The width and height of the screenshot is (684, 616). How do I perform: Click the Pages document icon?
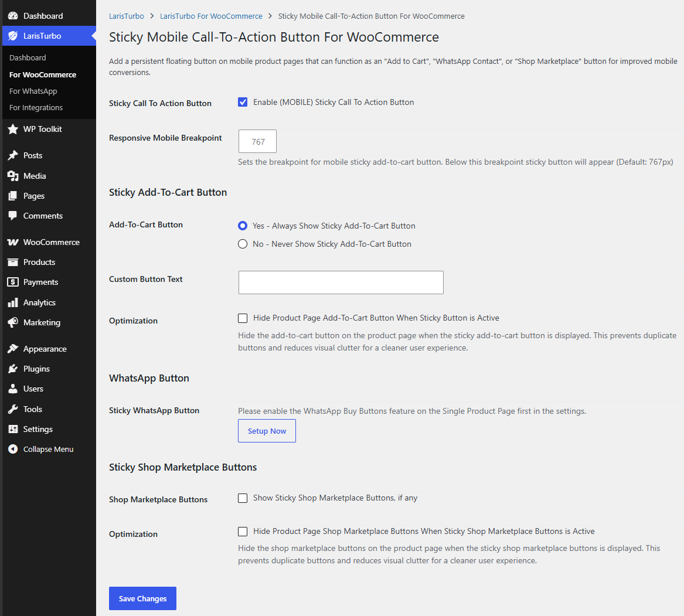[13, 196]
